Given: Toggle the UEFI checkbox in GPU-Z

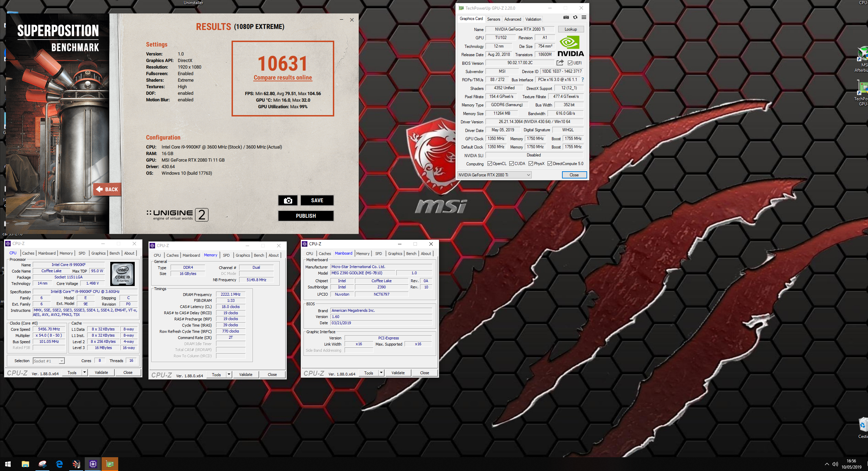Looking at the screenshot, I should pyautogui.click(x=570, y=63).
